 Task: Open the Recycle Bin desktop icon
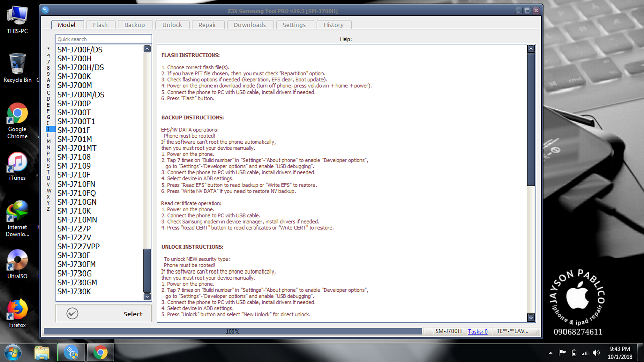(x=17, y=68)
